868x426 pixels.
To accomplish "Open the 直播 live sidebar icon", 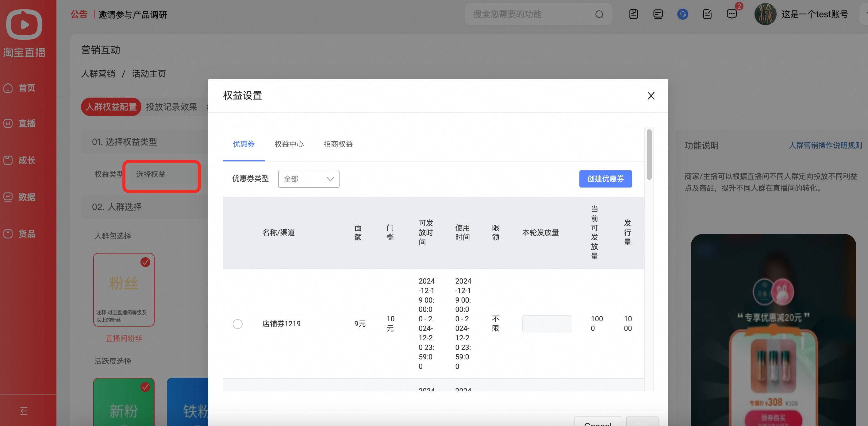I will (x=8, y=123).
